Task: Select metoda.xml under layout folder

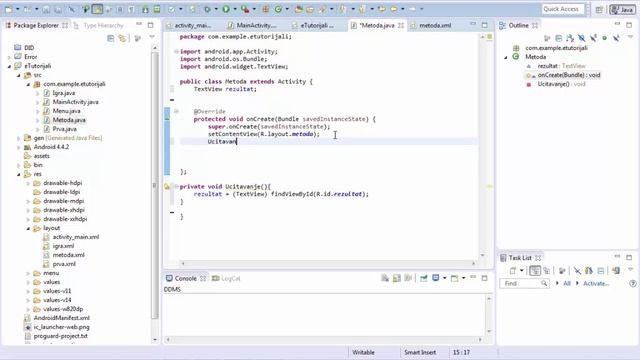Action: [x=69, y=255]
